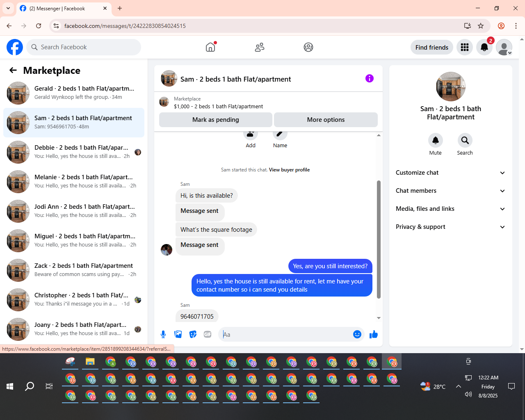525x420 pixels.
Task: Open a new browser tab
Action: coord(120,8)
